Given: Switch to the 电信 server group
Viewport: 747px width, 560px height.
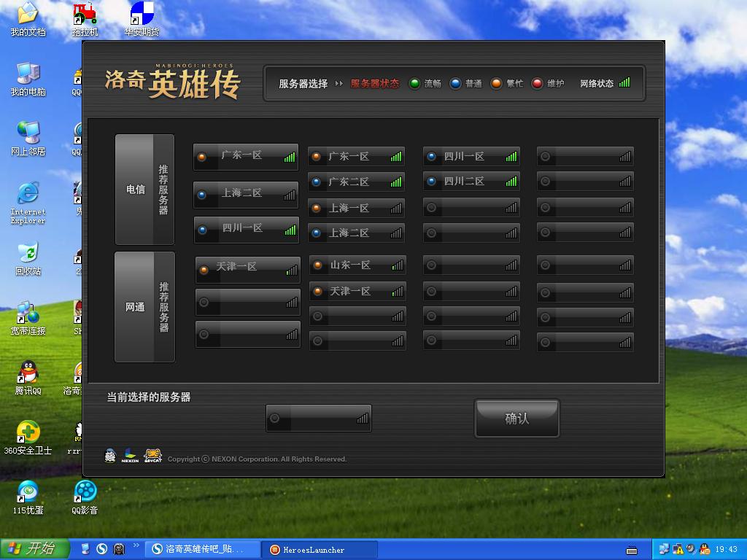Looking at the screenshot, I should pyautogui.click(x=135, y=189).
